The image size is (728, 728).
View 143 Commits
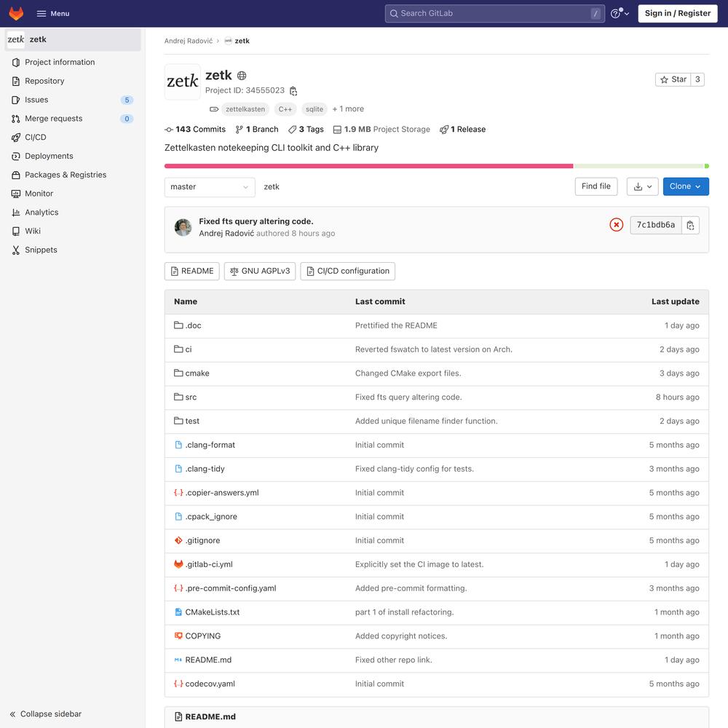(195, 129)
